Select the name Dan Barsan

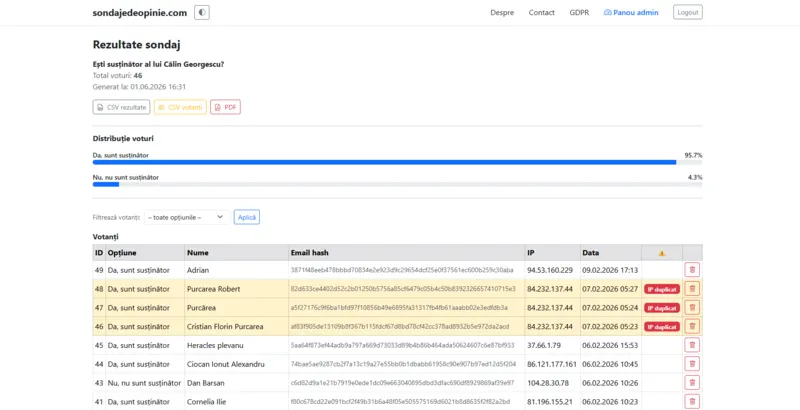206,383
